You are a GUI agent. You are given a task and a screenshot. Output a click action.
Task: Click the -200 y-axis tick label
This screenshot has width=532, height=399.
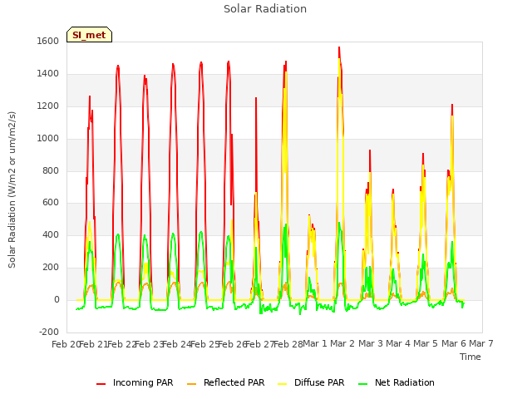[x=49, y=332]
